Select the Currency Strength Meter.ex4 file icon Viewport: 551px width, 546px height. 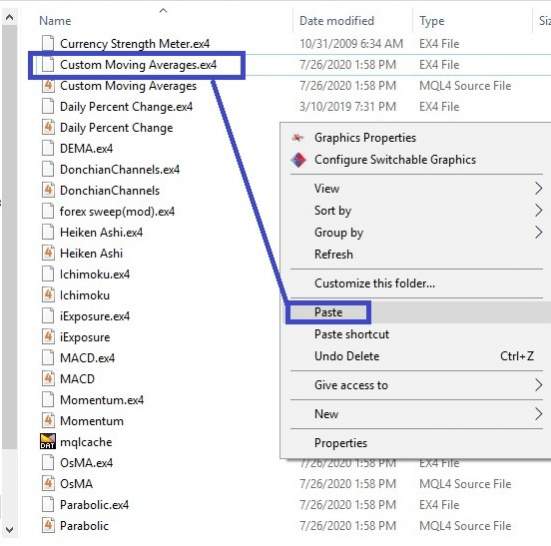[x=48, y=44]
